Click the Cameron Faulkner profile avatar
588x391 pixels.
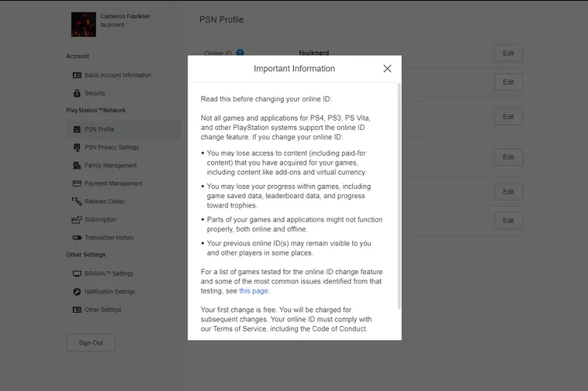[84, 24]
